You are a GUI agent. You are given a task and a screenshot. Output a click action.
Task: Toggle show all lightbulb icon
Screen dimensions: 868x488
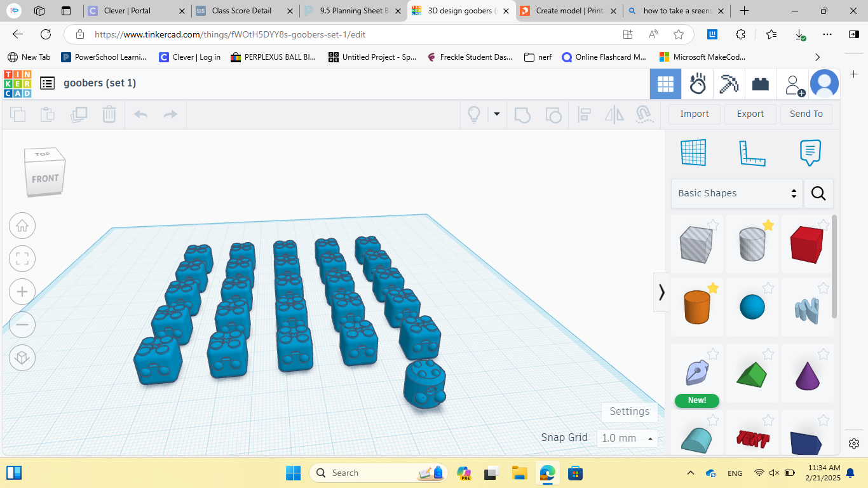click(x=473, y=114)
